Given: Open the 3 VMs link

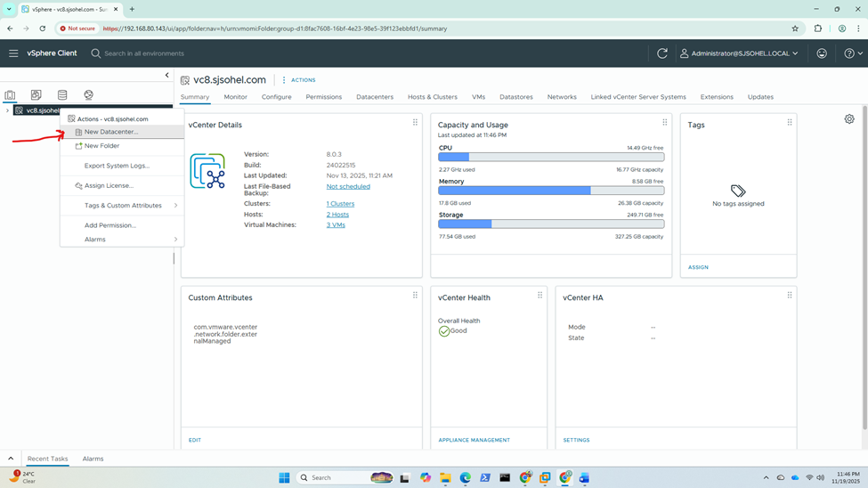Looking at the screenshot, I should point(336,225).
